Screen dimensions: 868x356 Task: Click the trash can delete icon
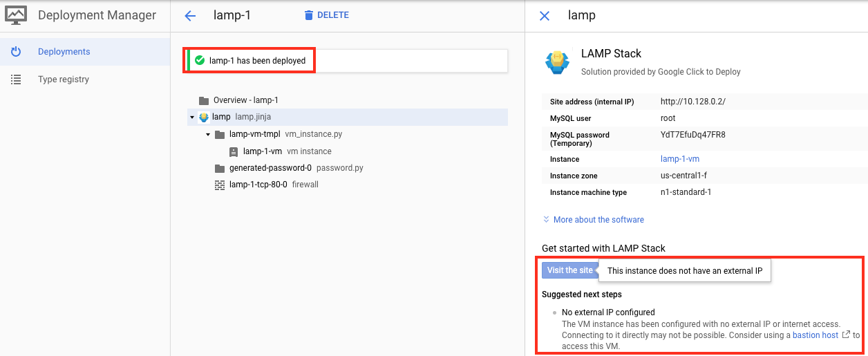click(309, 15)
